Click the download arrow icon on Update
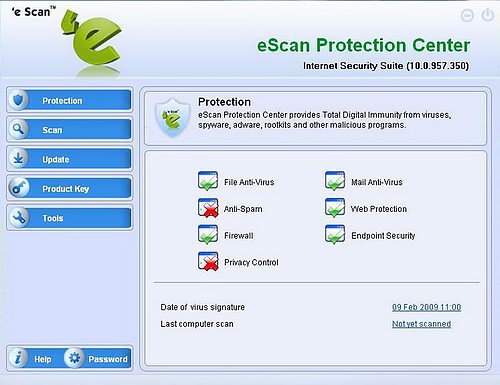This screenshot has width=500, height=385. coord(18,159)
